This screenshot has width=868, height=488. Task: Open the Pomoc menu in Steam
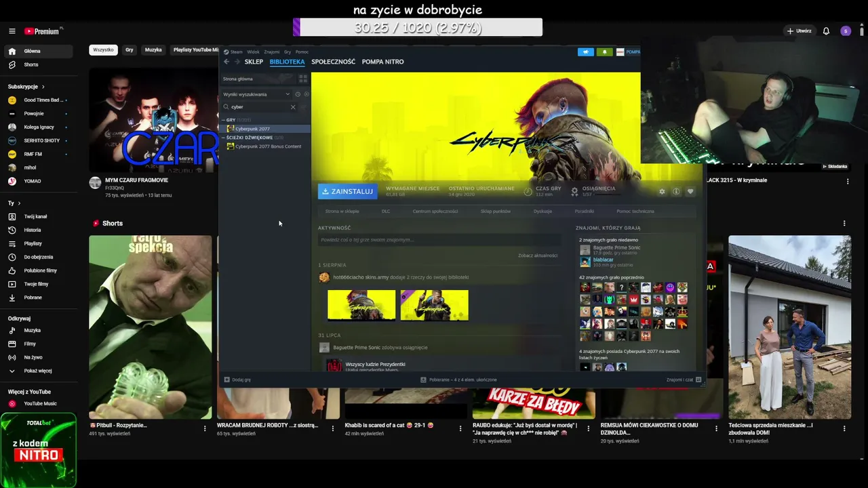point(302,52)
